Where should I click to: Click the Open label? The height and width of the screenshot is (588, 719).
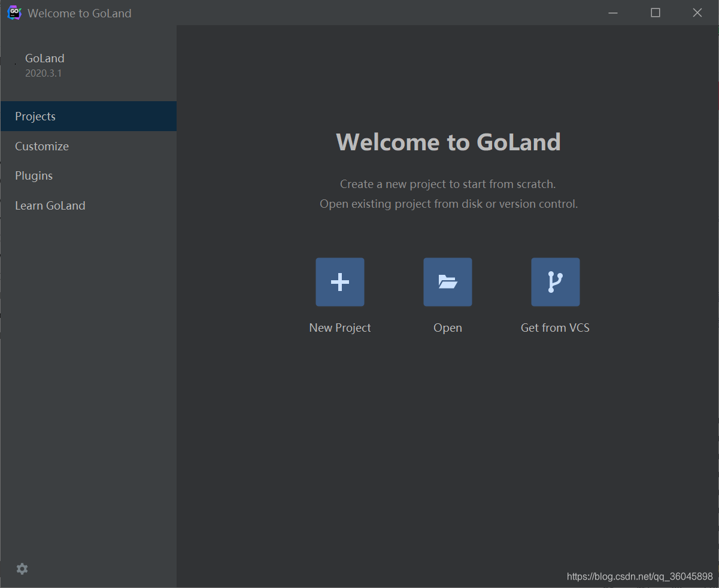coord(448,328)
